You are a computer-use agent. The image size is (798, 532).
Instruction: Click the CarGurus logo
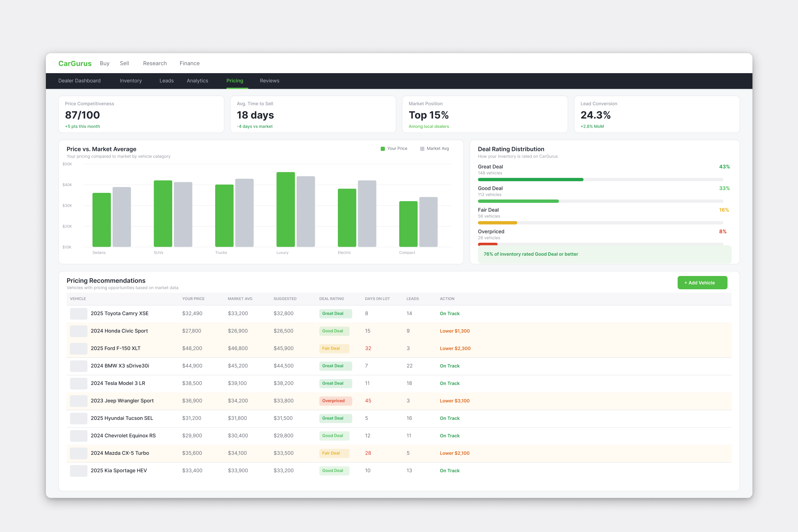tap(75, 64)
